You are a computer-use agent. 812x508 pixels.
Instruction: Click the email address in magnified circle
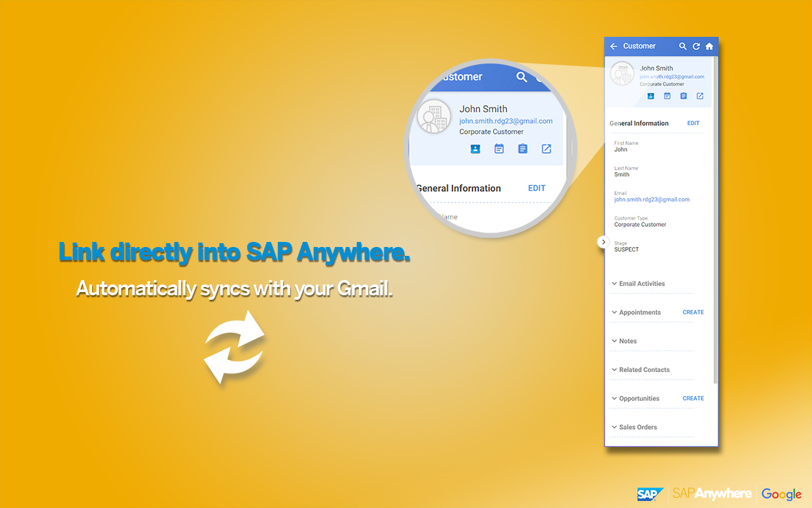click(x=506, y=121)
